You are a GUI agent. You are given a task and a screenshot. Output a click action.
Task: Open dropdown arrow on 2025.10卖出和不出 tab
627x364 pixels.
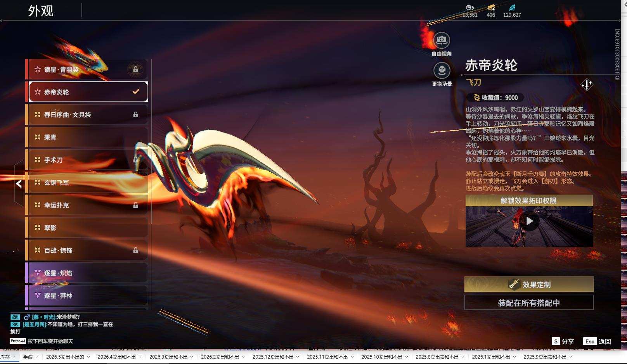(406, 357)
